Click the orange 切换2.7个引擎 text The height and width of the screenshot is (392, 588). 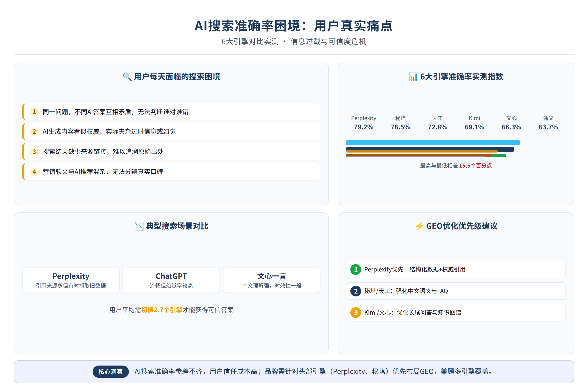(x=162, y=310)
